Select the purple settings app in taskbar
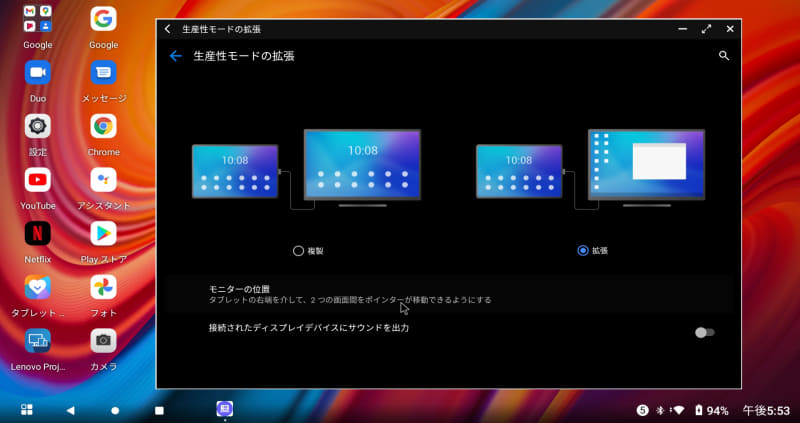800x423 pixels. coord(224,409)
